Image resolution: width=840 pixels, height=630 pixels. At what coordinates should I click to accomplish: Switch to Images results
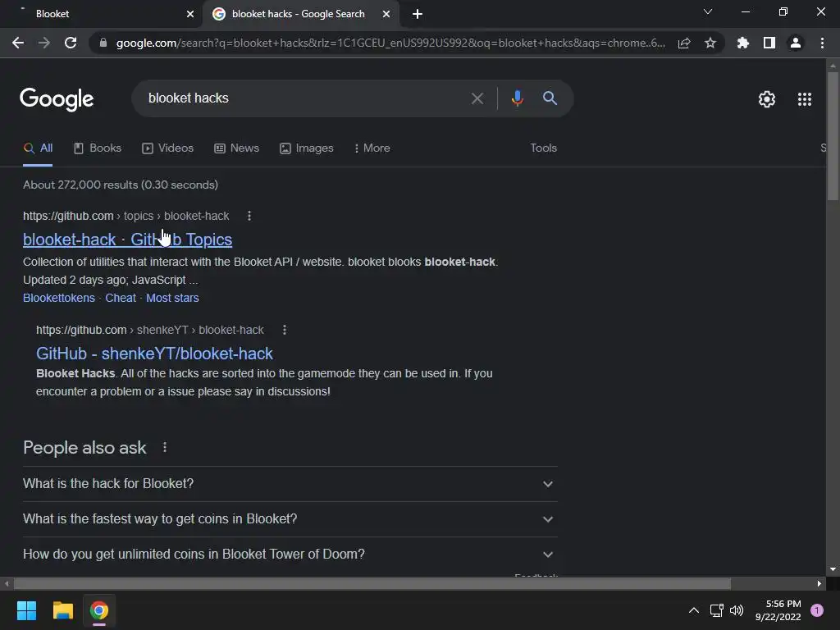[x=307, y=148]
